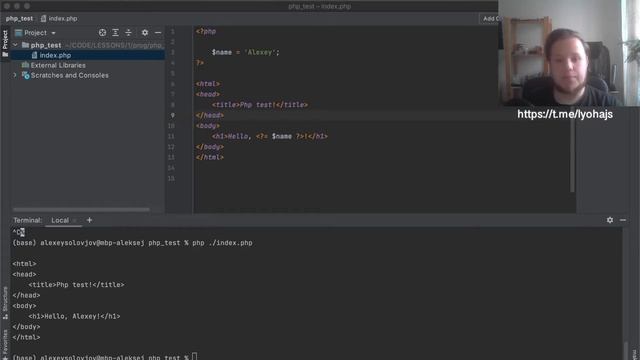The image size is (640, 360).
Task: Click index.php breadcrumb in navigation bar
Action: point(59,18)
